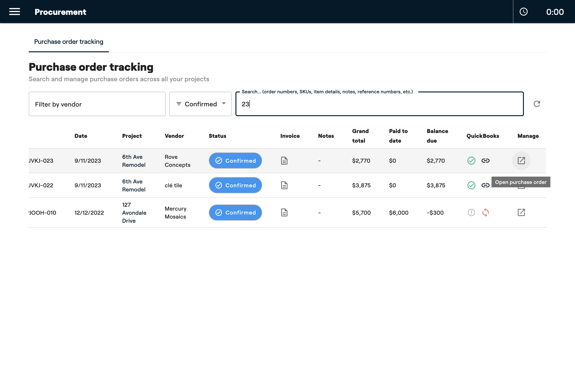Viewport: 575px width, 392px height.
Task: Click the 127 Avondale Drive project cell
Action: pos(134,213)
